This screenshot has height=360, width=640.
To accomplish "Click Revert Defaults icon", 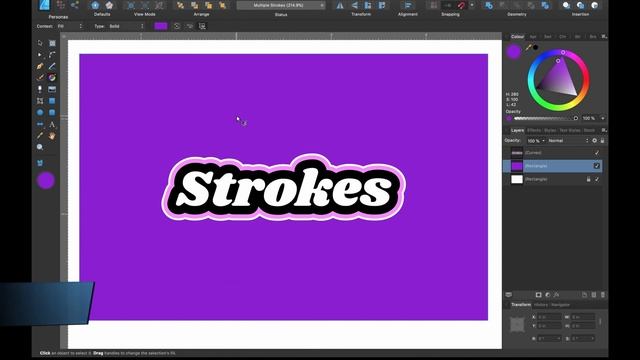I will [109, 5].
